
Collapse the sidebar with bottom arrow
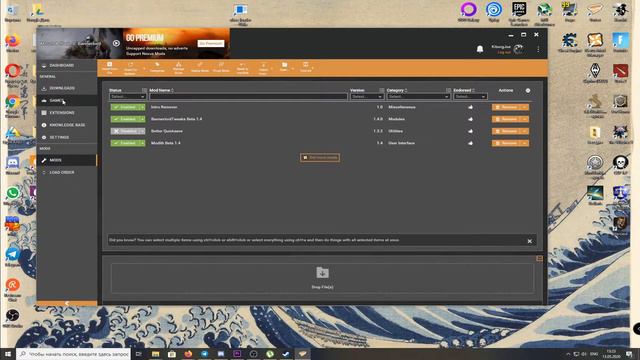67,303
